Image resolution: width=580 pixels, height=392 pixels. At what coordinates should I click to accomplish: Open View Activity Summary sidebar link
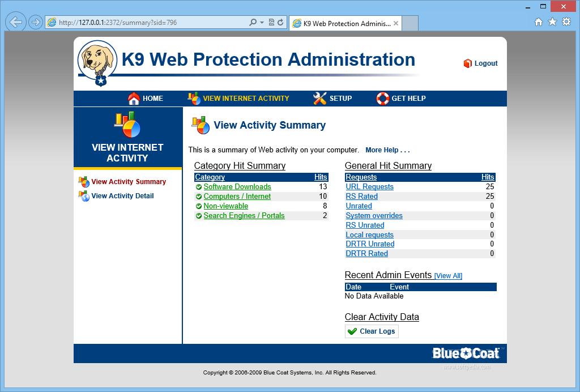click(x=129, y=182)
